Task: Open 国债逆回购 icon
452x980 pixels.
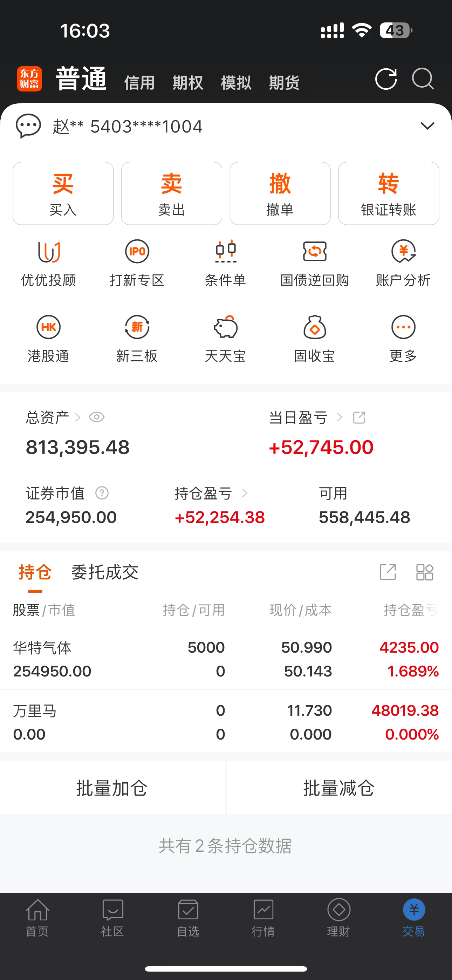Action: tap(315, 251)
